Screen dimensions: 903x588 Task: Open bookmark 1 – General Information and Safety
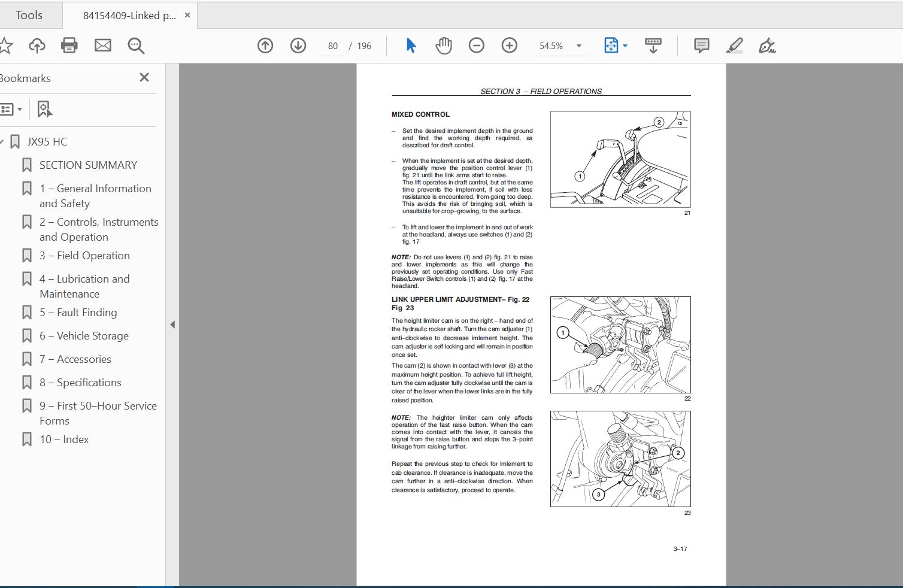(95, 196)
